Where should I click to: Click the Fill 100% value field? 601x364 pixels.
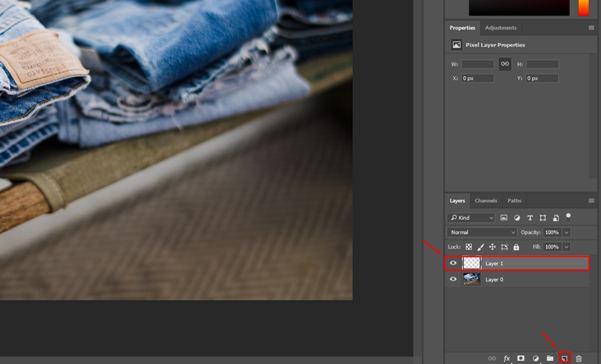552,247
